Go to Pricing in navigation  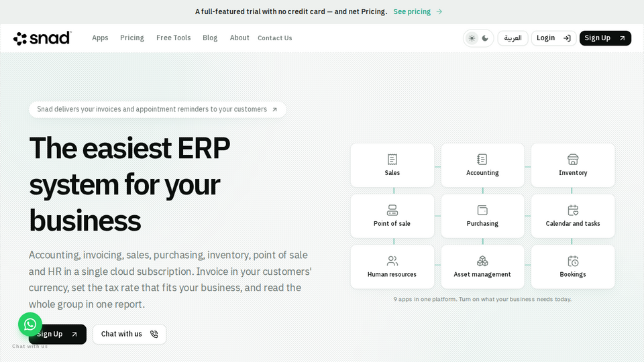coord(132,38)
